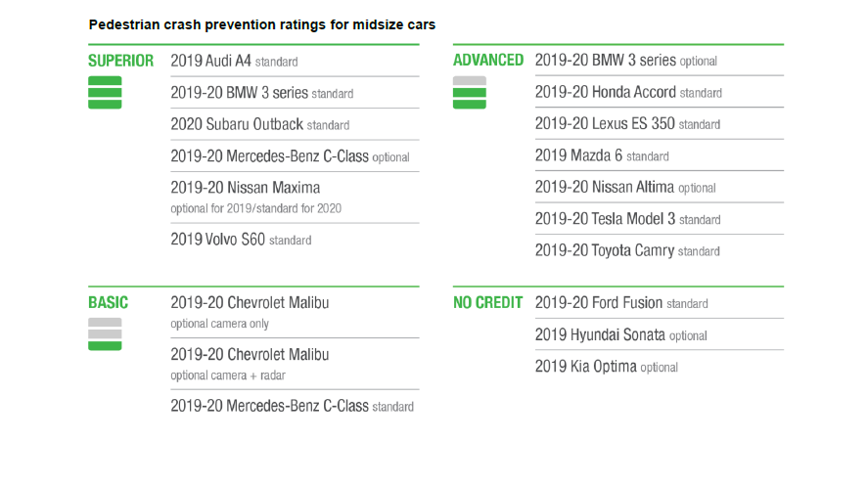Click the 2019 Kia Optima entry
Screen dimensions: 868x486
pos(606,367)
